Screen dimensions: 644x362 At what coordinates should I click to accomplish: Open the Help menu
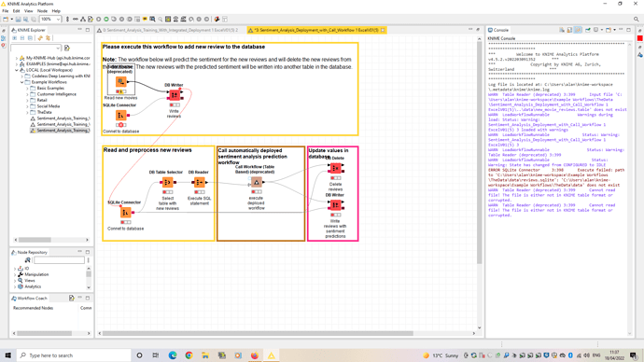tap(56, 11)
